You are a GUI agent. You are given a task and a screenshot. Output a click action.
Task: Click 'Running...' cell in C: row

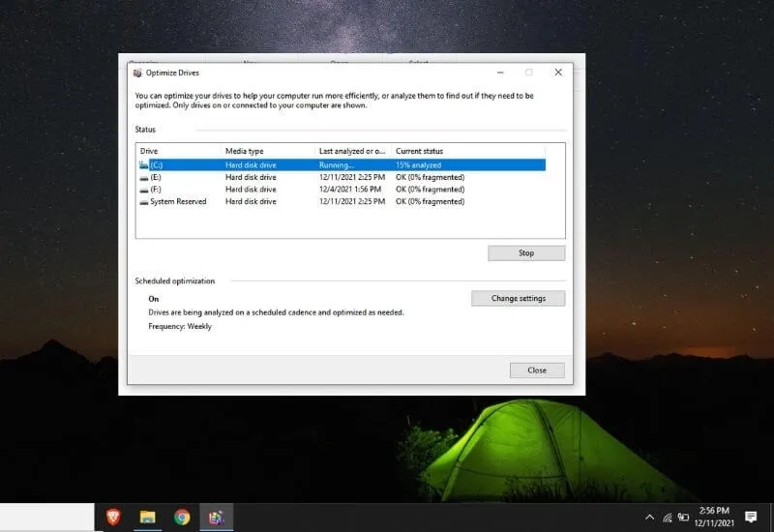[x=336, y=165]
